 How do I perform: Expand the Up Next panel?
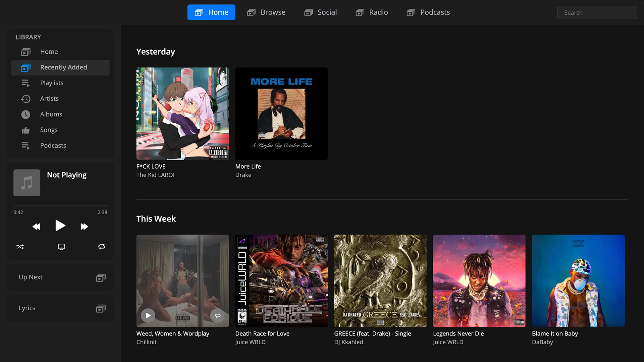[60, 278]
